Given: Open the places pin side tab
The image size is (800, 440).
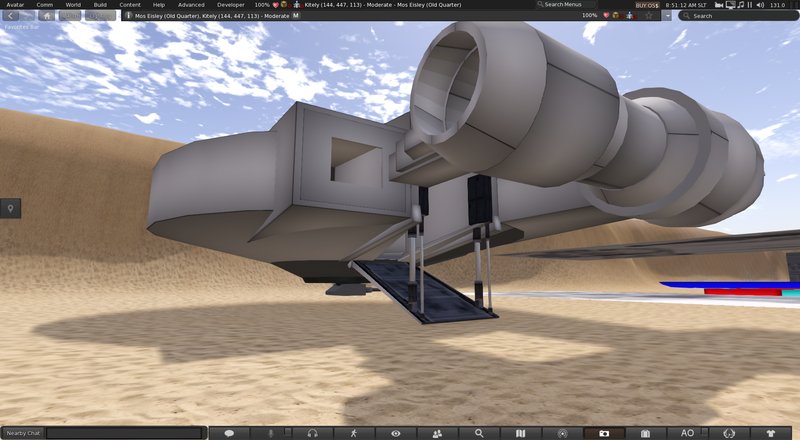Looking at the screenshot, I should point(10,208).
